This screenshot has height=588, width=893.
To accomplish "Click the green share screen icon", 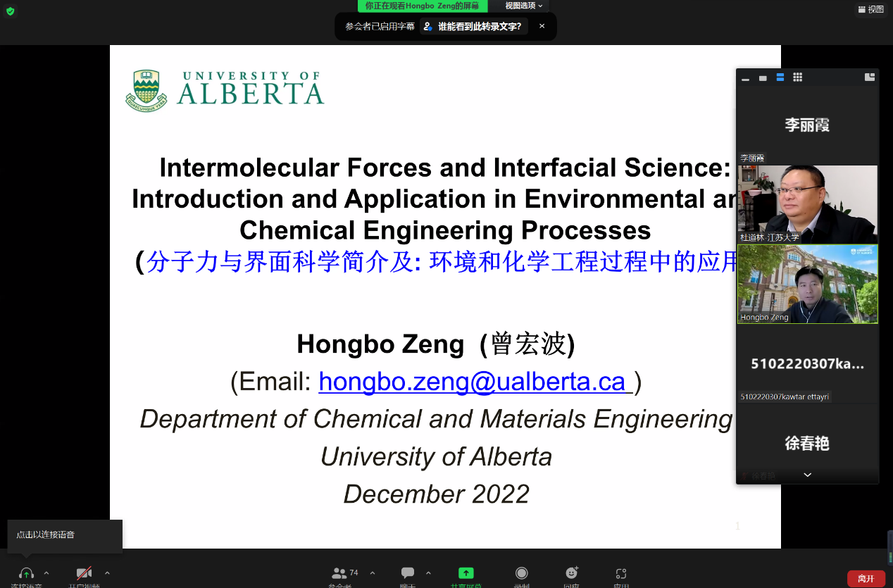I will [x=466, y=573].
